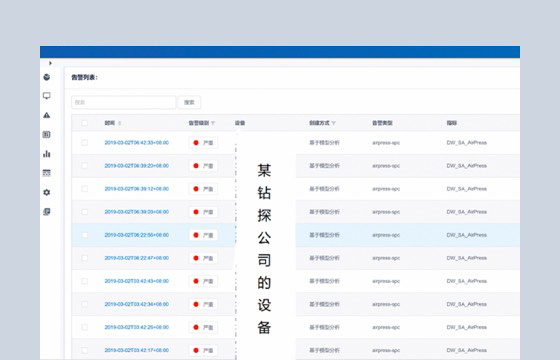Click 基于模型分析 in the 06:42:33 row

(324, 142)
